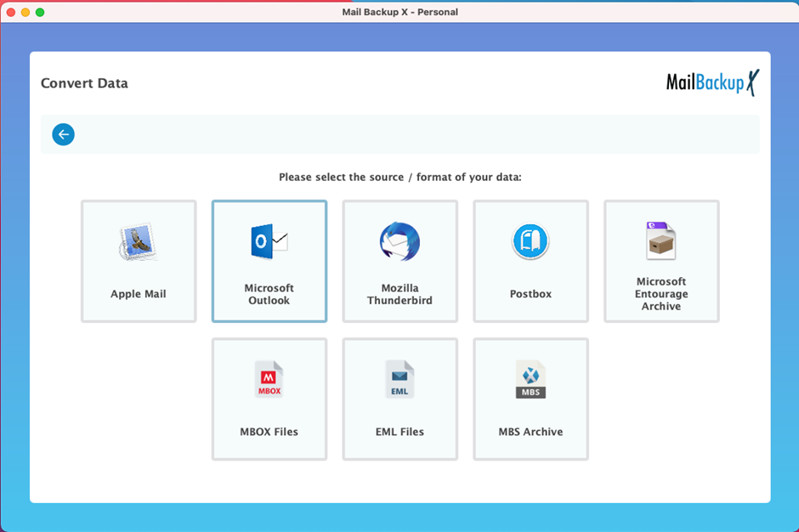Viewport: 799px width, 532px height.
Task: Click the 'EML Files' label
Action: [x=400, y=432]
